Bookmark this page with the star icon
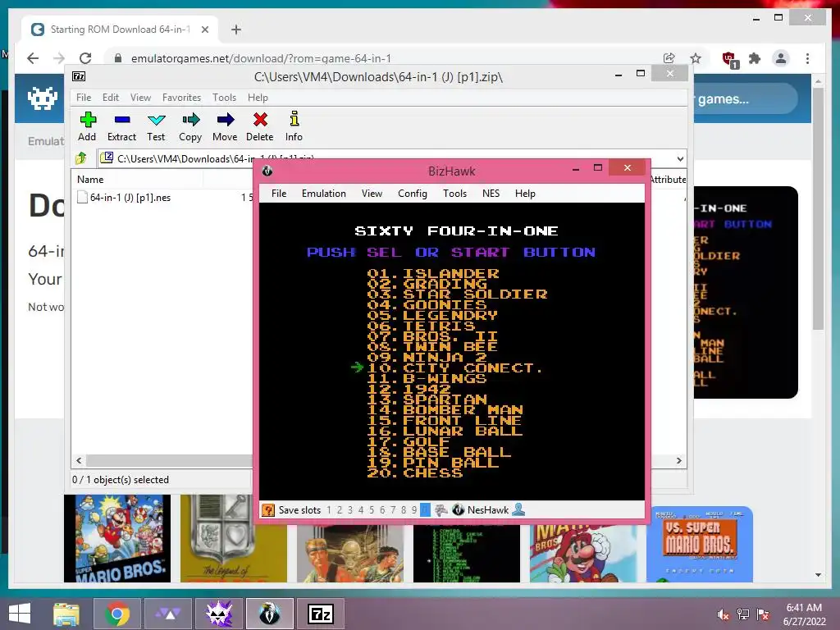Viewport: 840px width, 630px height. 696,58
